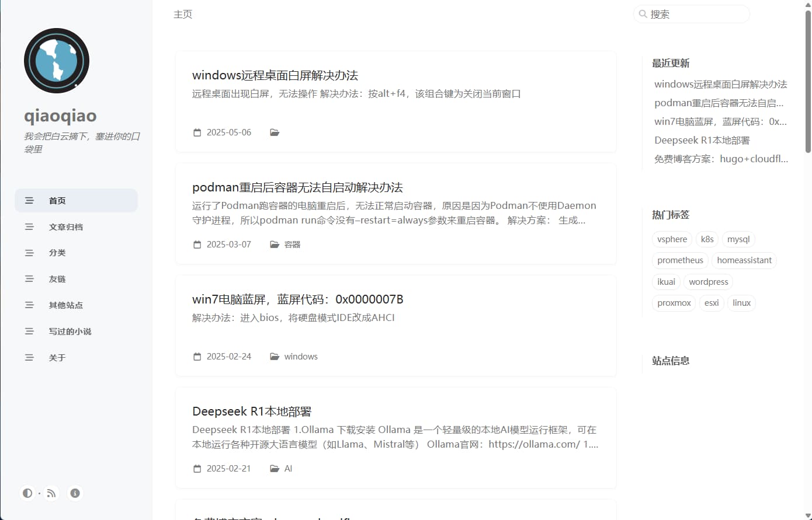Go to 友链 in the sidebar
Viewport: 812px width, 520px height.
pos(57,279)
